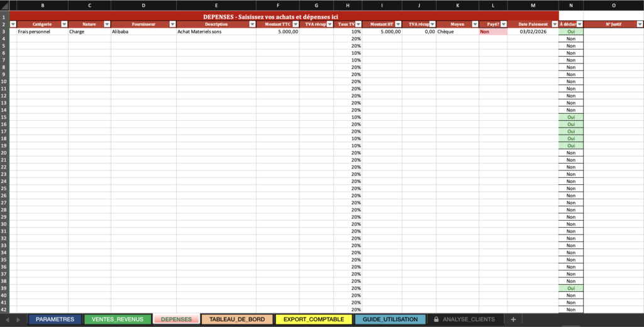Select the 'Oui' cell in row 39

tap(570, 288)
